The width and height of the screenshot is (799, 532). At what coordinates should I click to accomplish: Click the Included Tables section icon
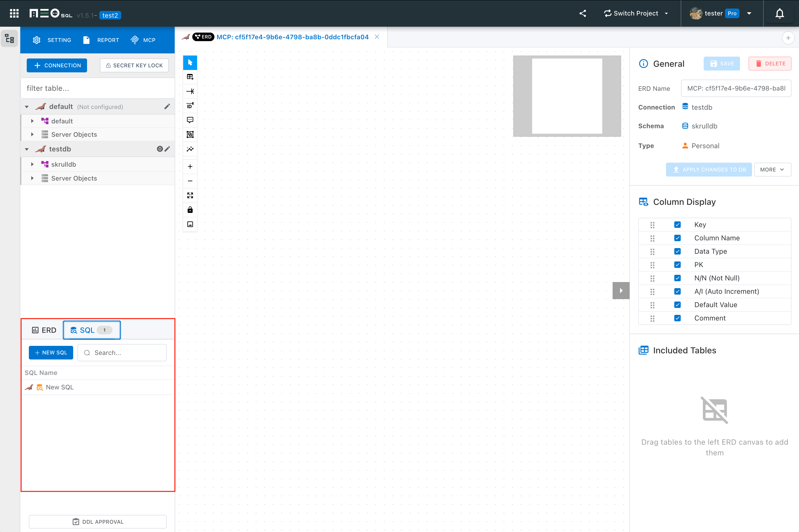tap(643, 350)
